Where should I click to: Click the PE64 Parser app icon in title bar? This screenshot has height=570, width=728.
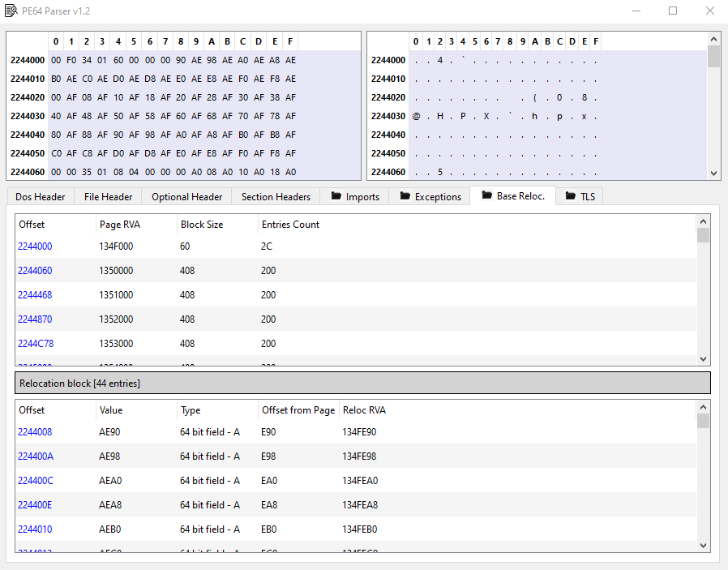pos(11,11)
